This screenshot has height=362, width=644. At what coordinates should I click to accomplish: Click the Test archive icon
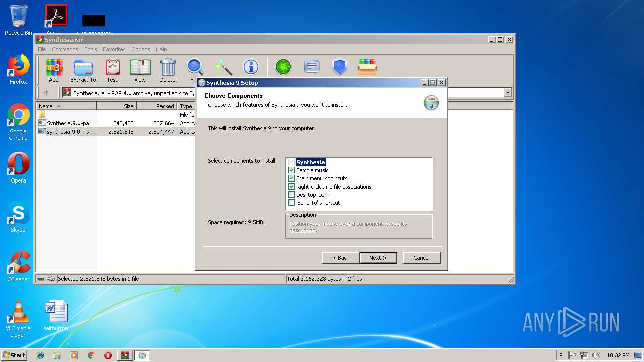coord(112,70)
